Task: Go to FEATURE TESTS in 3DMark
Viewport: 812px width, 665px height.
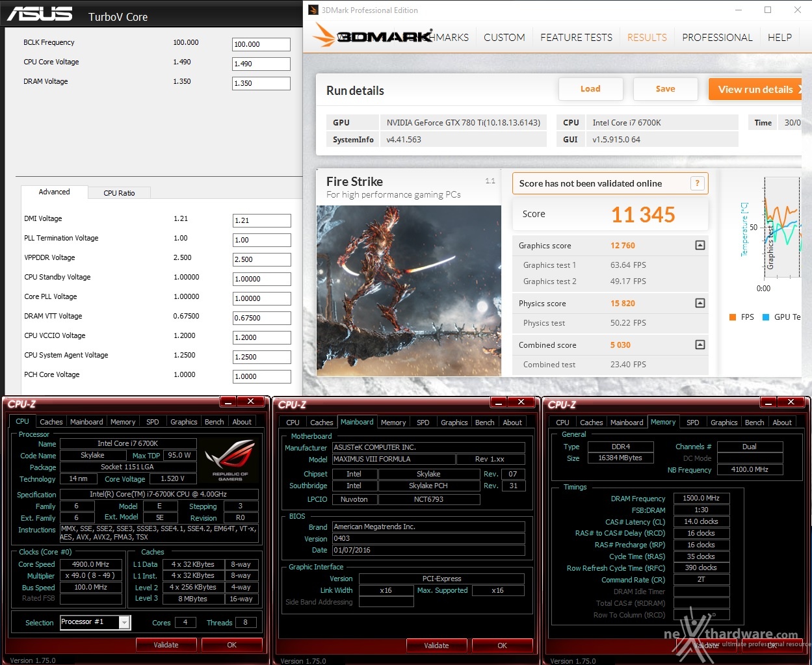Action: (576, 37)
